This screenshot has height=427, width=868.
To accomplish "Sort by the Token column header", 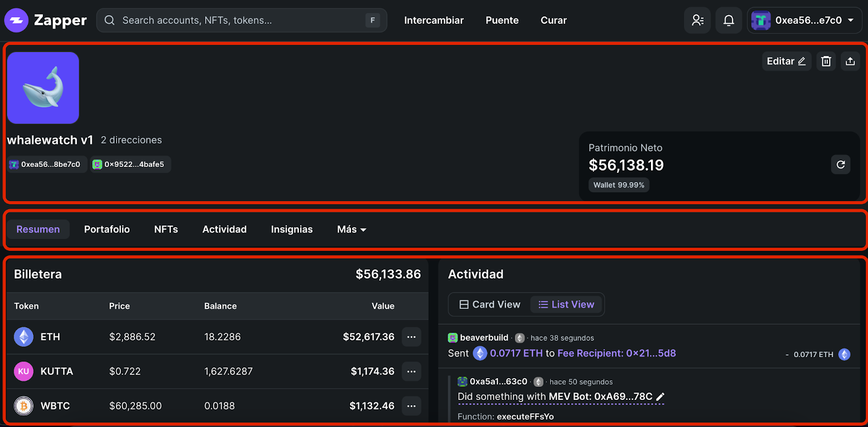I will 27,306.
